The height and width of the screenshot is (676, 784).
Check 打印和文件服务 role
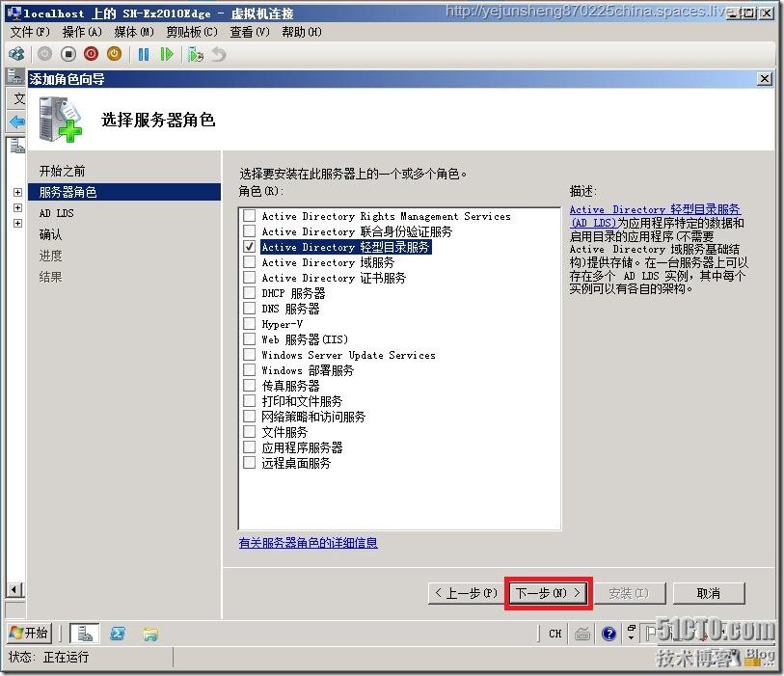tap(249, 400)
